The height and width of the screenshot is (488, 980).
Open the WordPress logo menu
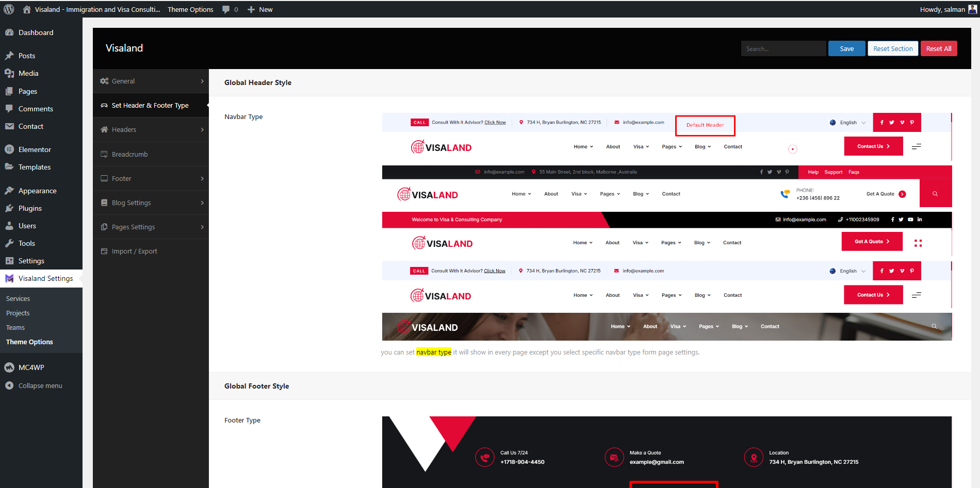coord(9,9)
